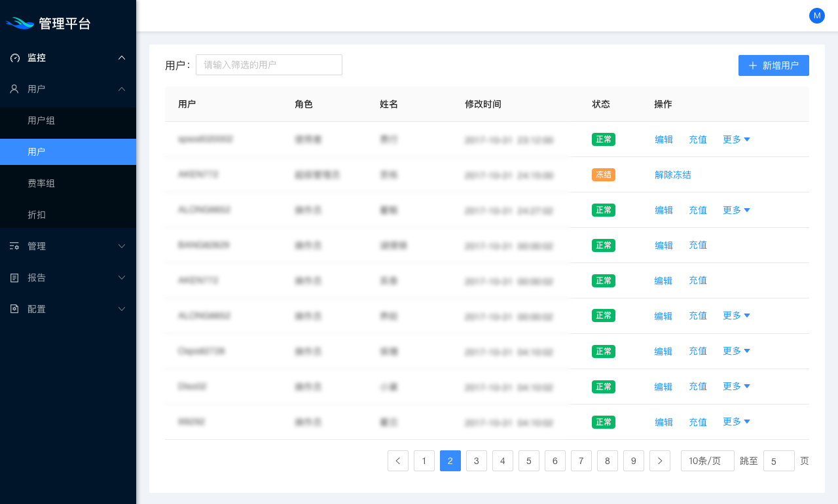Click the monitoring dashboard icon in sidebar

[x=15, y=58]
